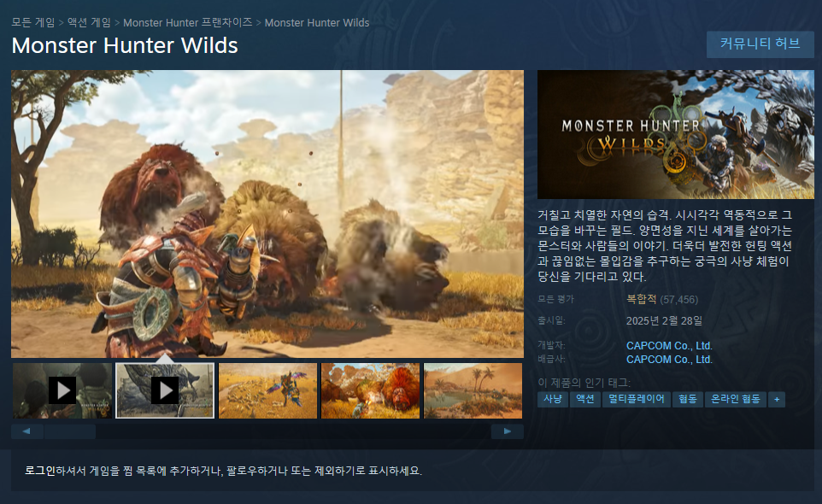
Task: Play the second trailer thumbnail with monster
Action: (x=165, y=390)
